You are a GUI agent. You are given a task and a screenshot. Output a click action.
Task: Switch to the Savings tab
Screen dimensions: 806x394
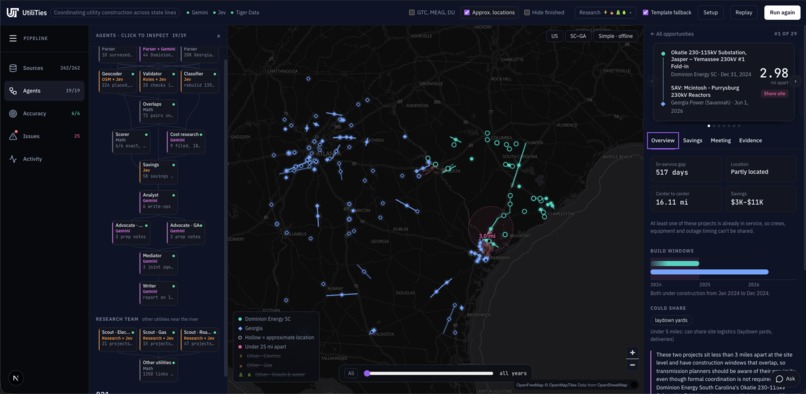[x=692, y=140]
